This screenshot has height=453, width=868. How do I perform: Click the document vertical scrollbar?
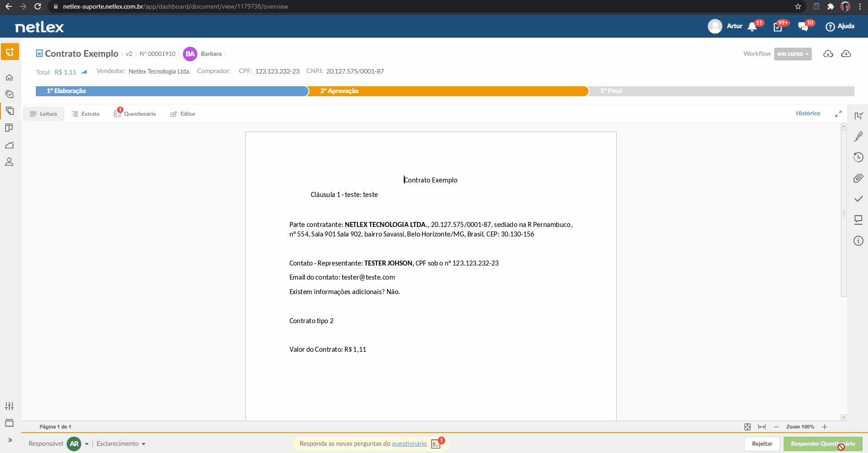843,213
